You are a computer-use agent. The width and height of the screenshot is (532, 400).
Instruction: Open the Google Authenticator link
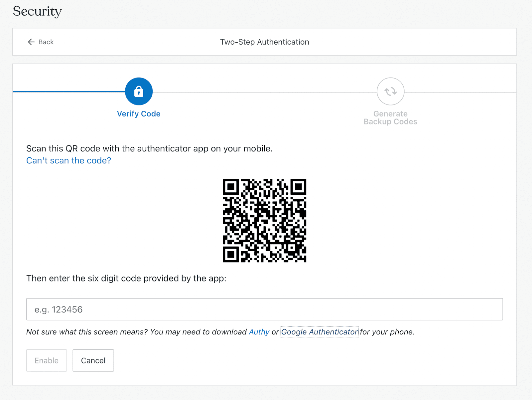(x=319, y=332)
